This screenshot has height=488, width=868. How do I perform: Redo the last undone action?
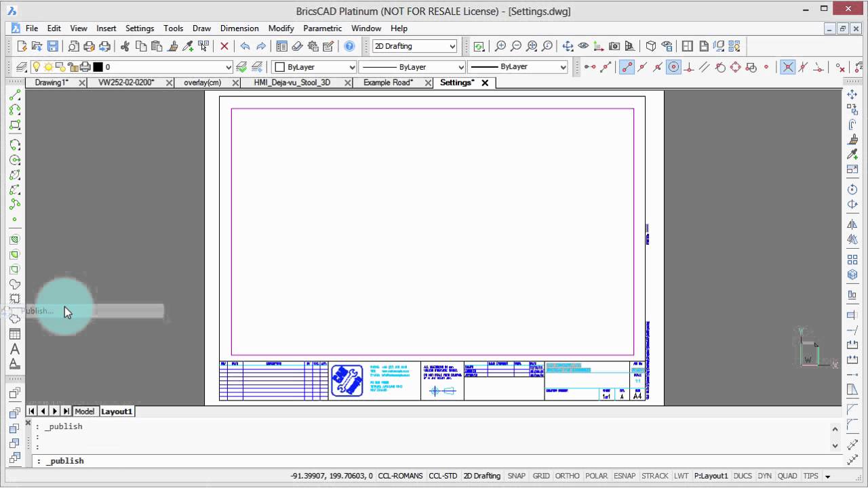click(260, 46)
